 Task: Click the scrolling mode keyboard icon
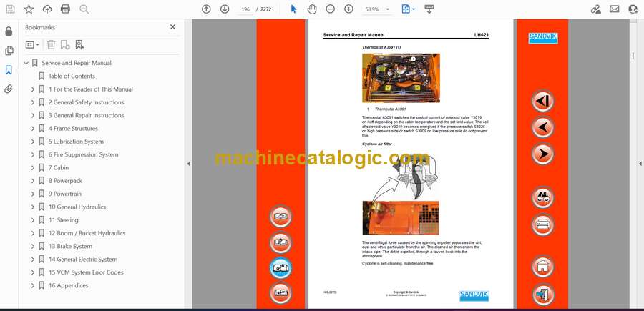point(429,9)
